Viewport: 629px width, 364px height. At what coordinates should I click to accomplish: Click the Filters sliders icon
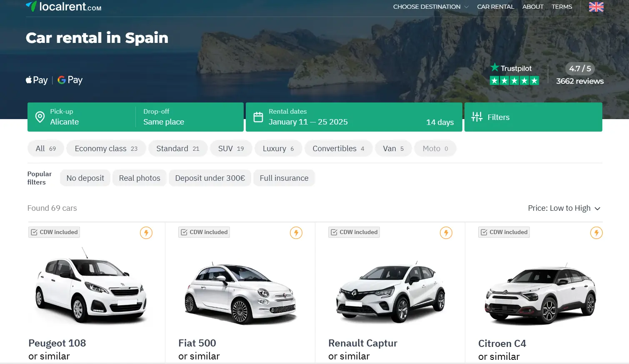coord(477,117)
